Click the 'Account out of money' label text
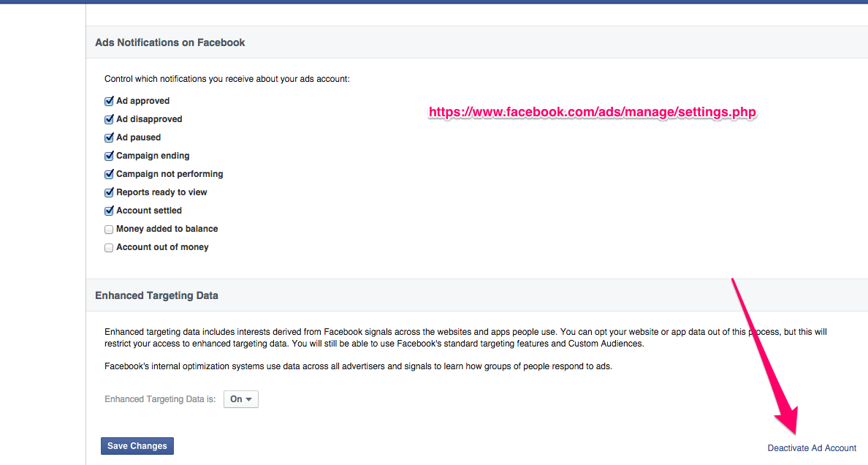The height and width of the screenshot is (465, 868). point(162,247)
